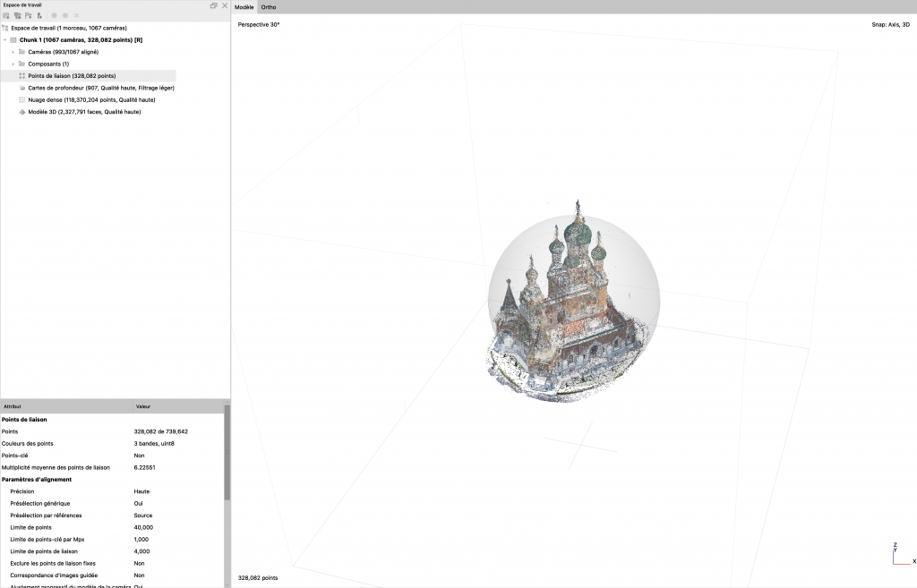Expand the Composants folder
The image size is (917, 588).
pyautogui.click(x=13, y=64)
